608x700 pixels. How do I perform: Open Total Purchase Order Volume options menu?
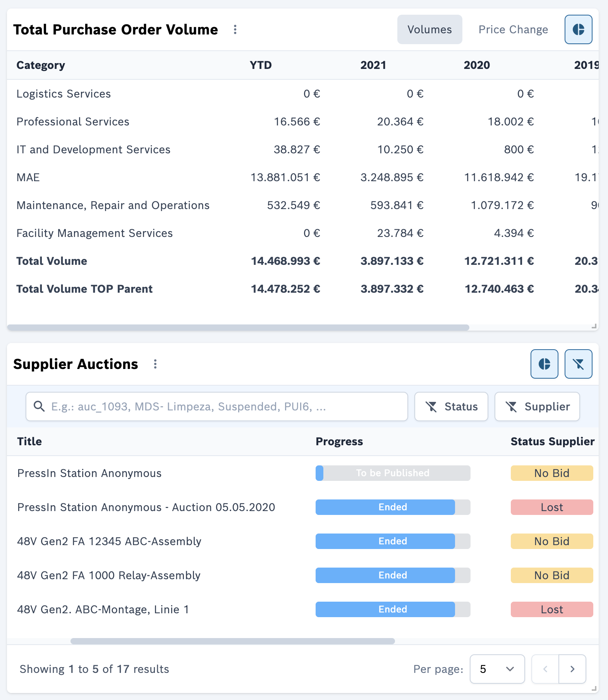[235, 29]
